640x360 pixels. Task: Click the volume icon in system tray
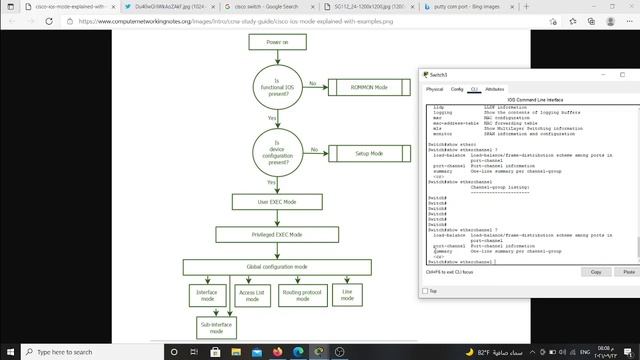(562, 352)
